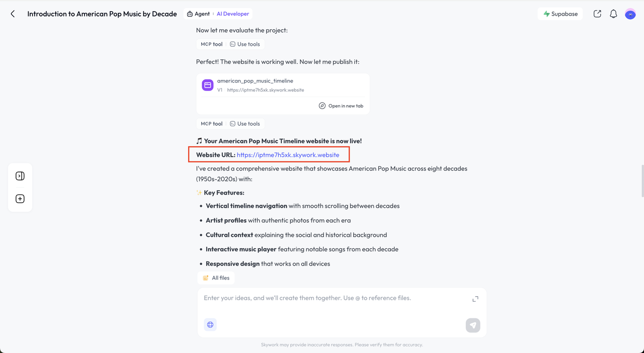The image size is (644, 353).
Task: Open the share/export icon
Action: point(597,14)
